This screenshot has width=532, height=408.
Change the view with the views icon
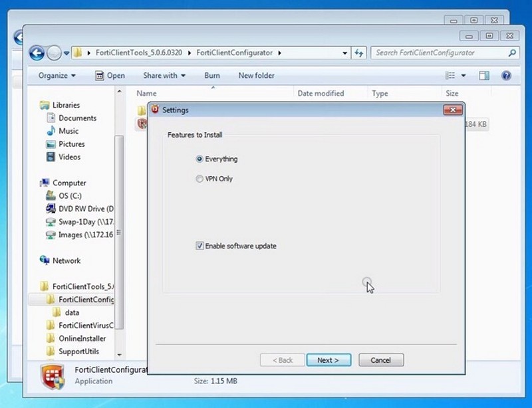point(450,75)
